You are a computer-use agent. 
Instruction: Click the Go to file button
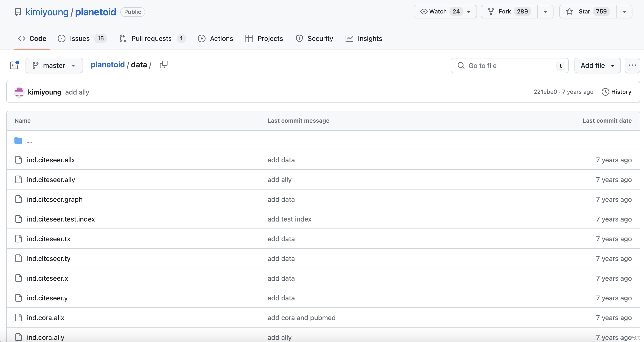pos(509,66)
